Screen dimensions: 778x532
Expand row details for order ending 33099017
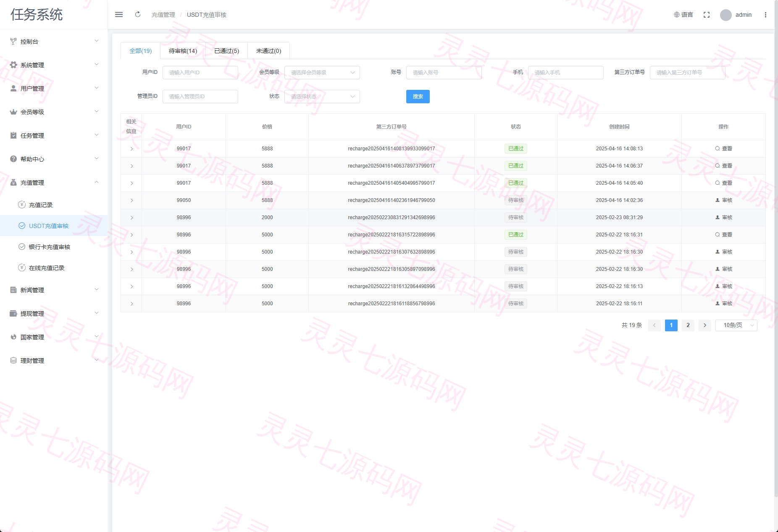[x=131, y=149]
